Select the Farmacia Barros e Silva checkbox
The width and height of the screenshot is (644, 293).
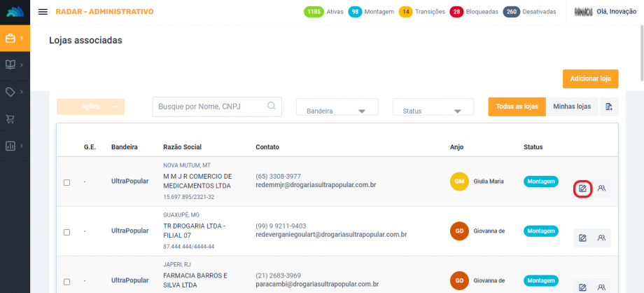pos(66,282)
